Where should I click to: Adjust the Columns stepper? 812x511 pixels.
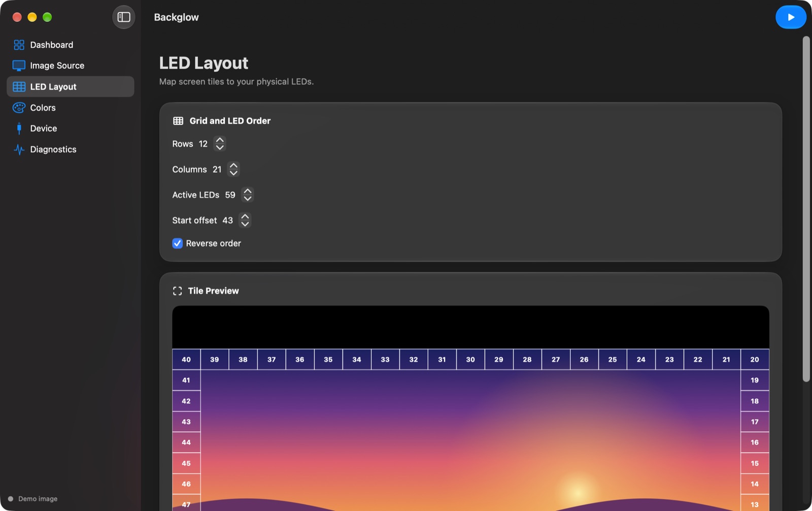pyautogui.click(x=233, y=169)
